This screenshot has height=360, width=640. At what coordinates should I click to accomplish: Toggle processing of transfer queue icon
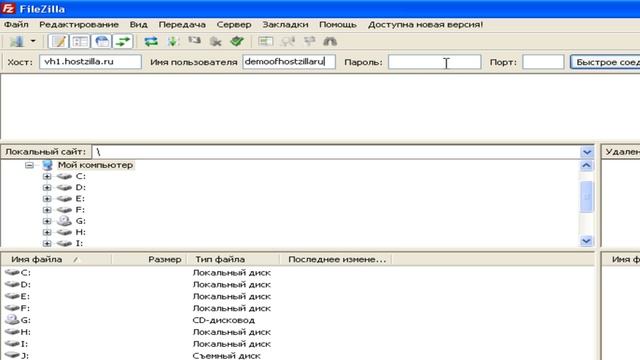tap(172, 41)
